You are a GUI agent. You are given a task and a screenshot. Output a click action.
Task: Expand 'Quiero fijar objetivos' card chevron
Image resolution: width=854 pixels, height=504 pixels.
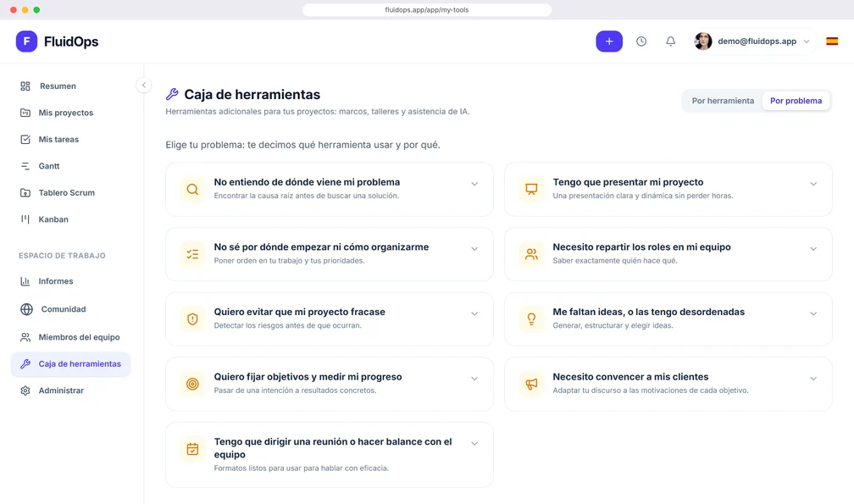[x=474, y=379]
